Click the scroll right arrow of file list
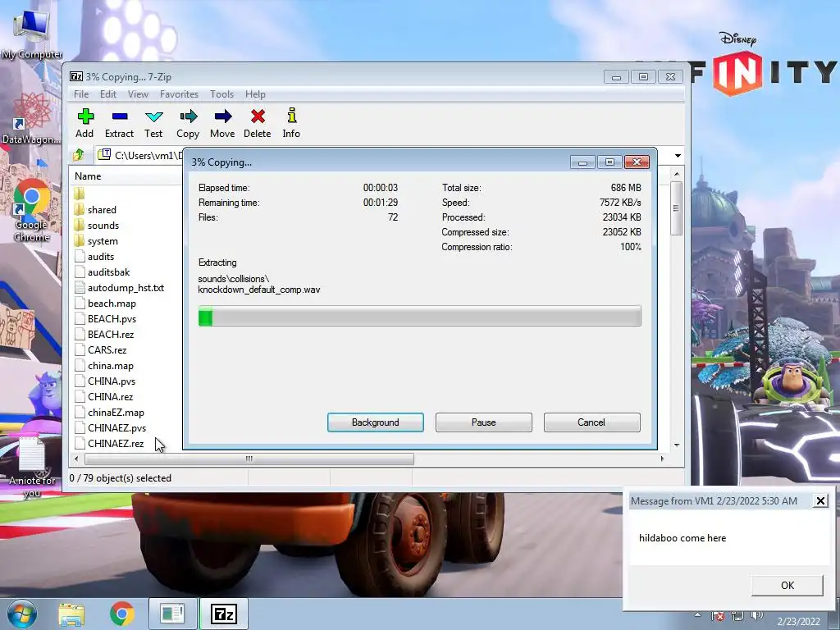This screenshot has height=630, width=840. [x=662, y=459]
